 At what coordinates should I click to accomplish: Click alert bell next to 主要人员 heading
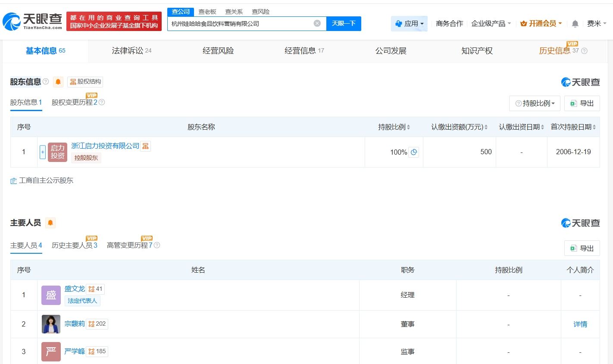click(50, 223)
